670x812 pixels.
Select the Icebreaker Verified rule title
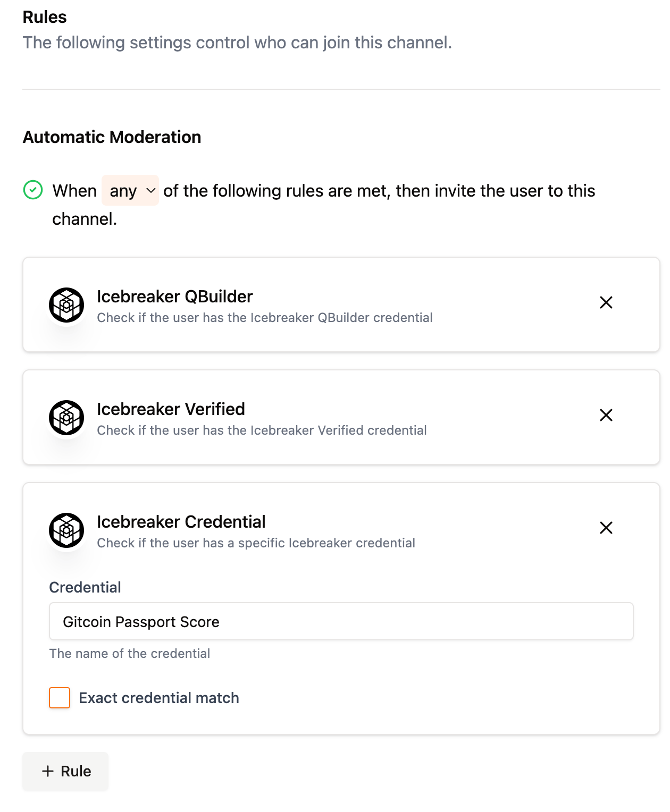171,409
